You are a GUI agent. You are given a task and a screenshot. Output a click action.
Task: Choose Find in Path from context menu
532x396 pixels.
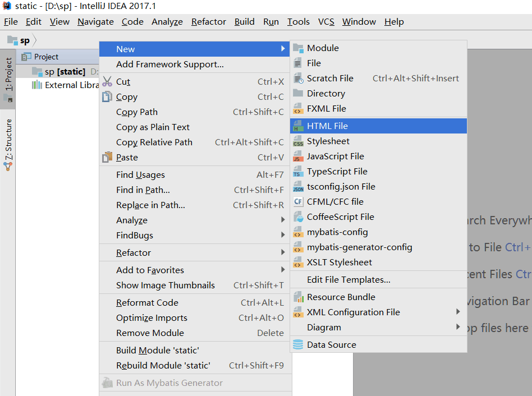point(195,190)
